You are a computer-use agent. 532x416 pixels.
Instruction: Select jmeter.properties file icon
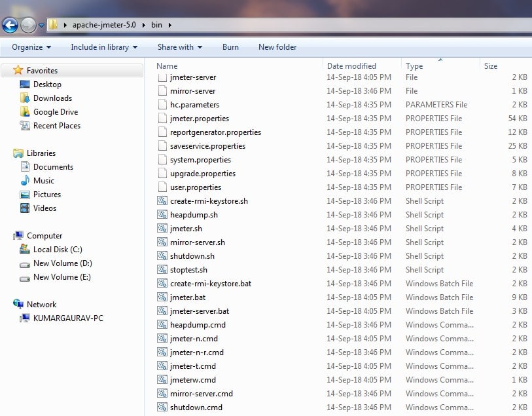pos(162,118)
